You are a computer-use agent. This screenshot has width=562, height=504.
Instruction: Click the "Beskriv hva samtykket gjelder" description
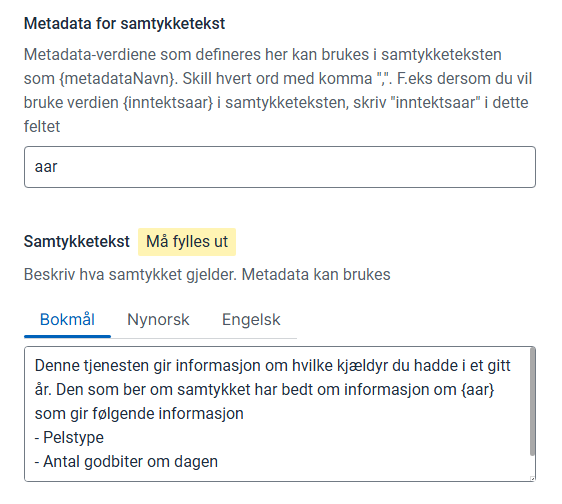tap(130, 275)
